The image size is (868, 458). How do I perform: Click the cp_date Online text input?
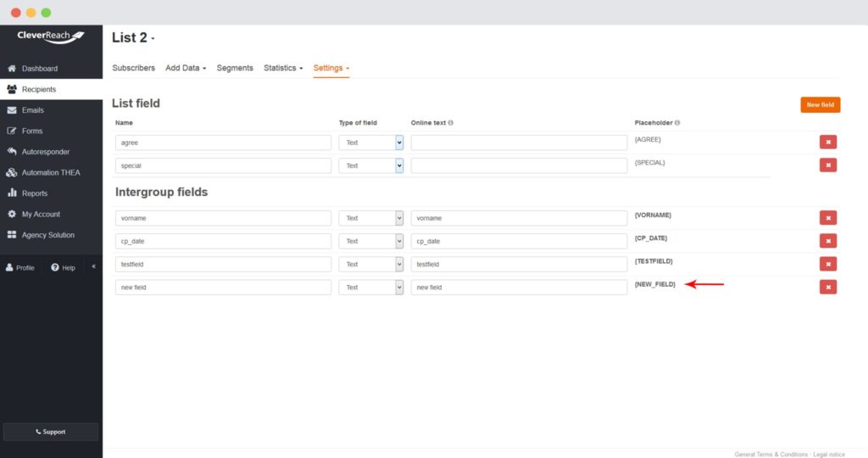[x=519, y=241]
